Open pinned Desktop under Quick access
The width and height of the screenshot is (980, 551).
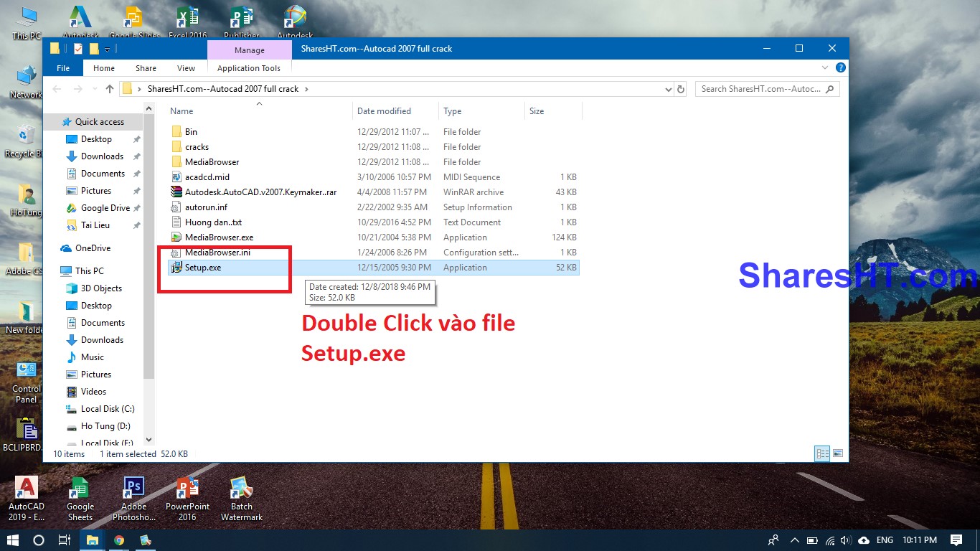96,139
